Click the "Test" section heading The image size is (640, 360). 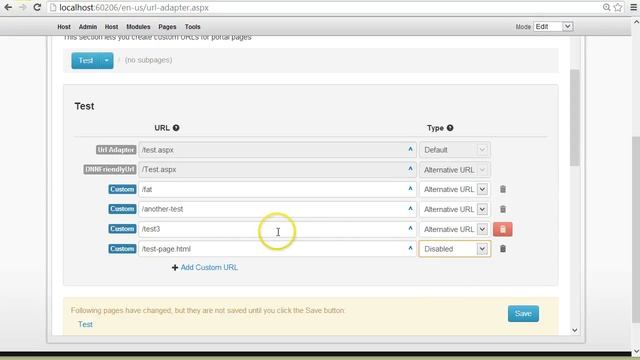pos(84,106)
